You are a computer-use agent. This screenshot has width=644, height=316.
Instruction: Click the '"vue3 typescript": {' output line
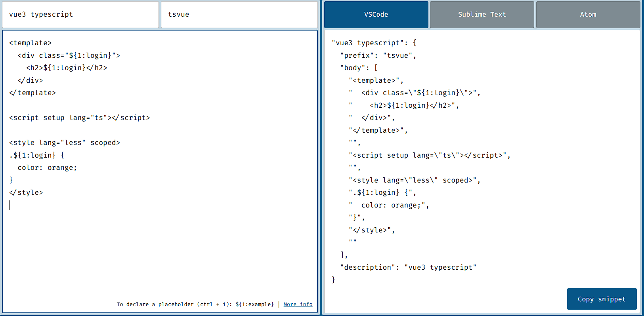pos(374,43)
